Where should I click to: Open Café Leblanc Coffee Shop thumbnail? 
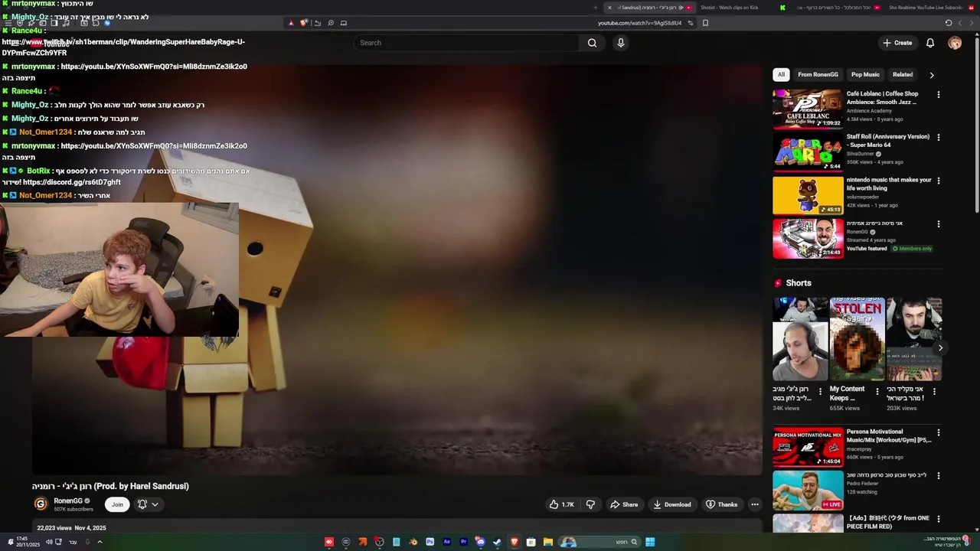(x=808, y=109)
